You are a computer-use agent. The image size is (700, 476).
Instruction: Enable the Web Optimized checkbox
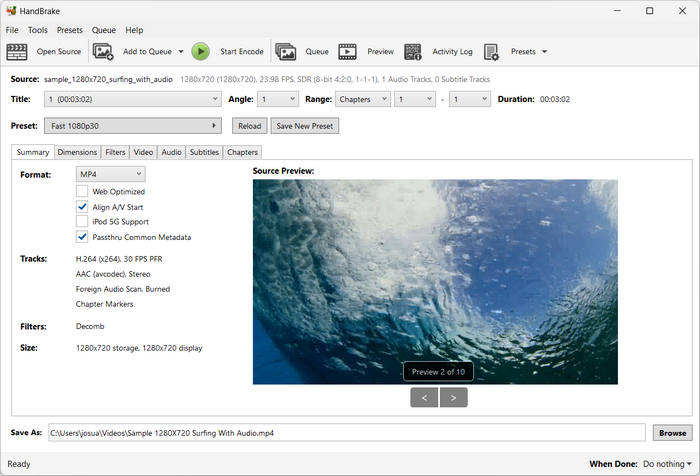[82, 191]
